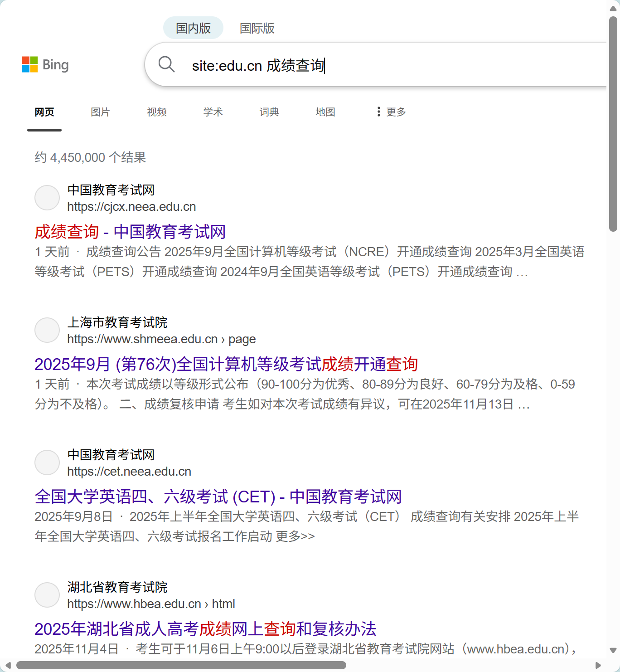Viewport: 620px width, 672px height.
Task: Open the 学术 tab
Action: tap(213, 112)
